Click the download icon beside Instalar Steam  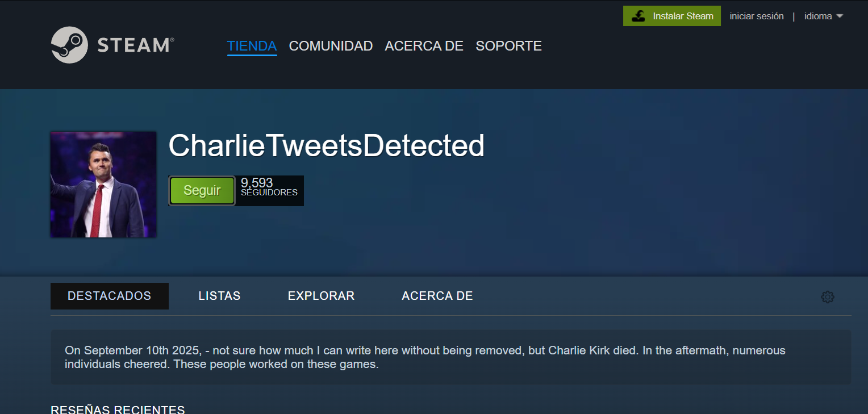[x=639, y=16]
